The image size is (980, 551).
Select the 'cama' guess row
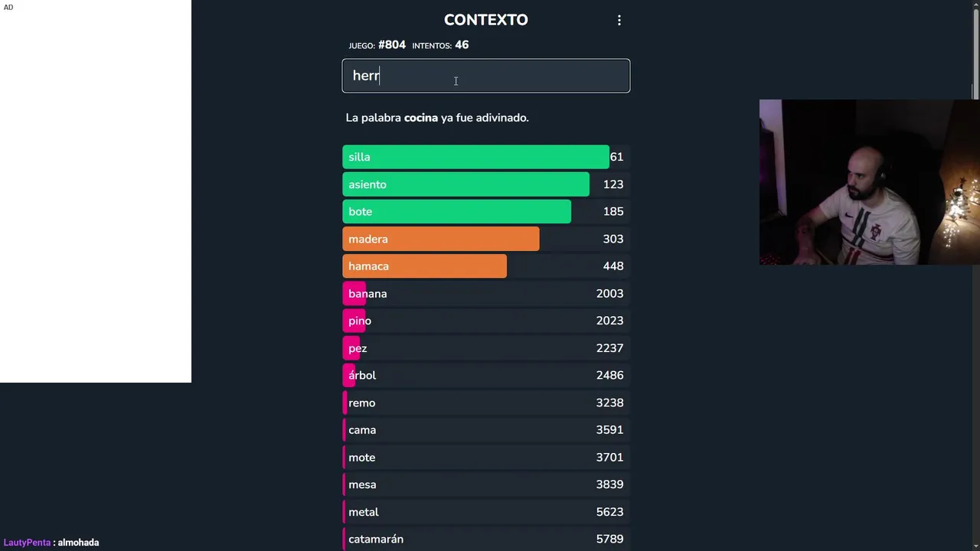click(485, 430)
